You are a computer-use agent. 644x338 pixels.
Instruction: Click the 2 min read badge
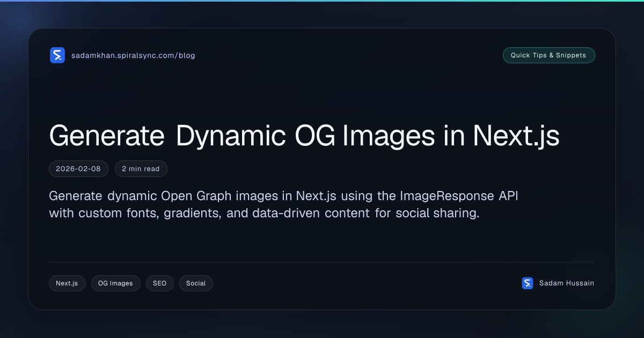(141, 169)
